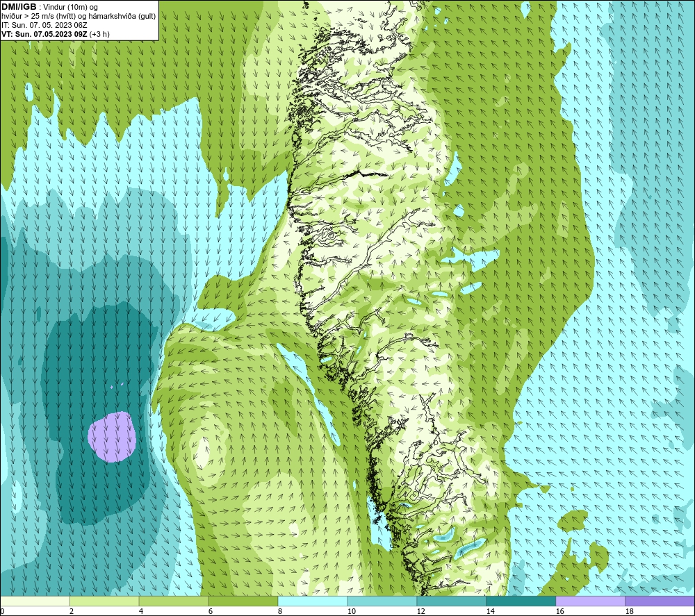Click the 10-12 m/s light teal legend swatch
Viewport: 695px width, 616px height.
tap(382, 601)
